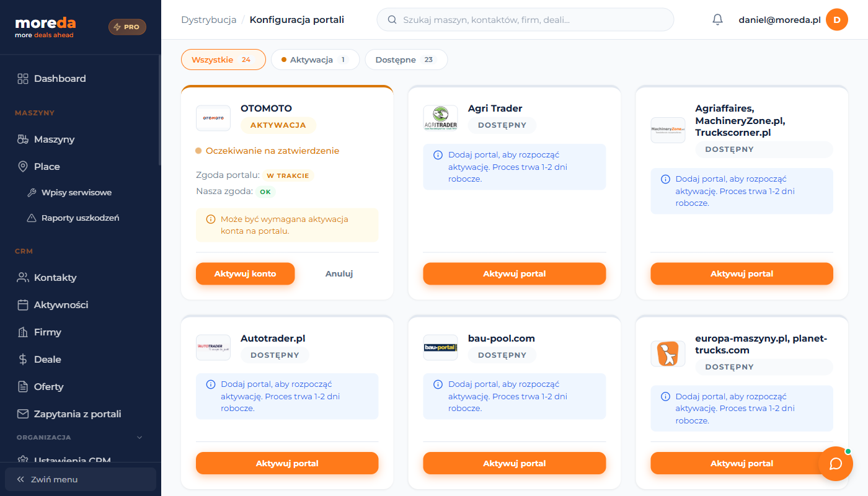Open Wpisy serwisowe submenu item
868x496 pixels.
click(x=76, y=193)
